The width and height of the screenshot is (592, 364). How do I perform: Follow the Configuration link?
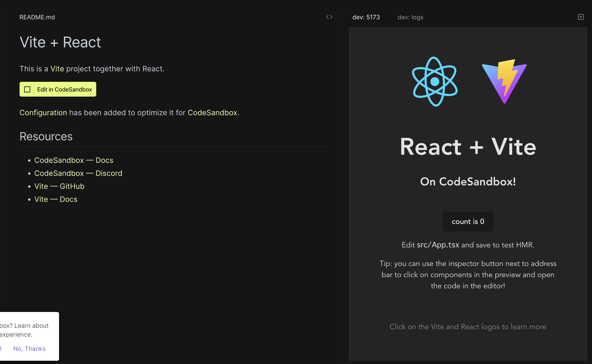[43, 113]
